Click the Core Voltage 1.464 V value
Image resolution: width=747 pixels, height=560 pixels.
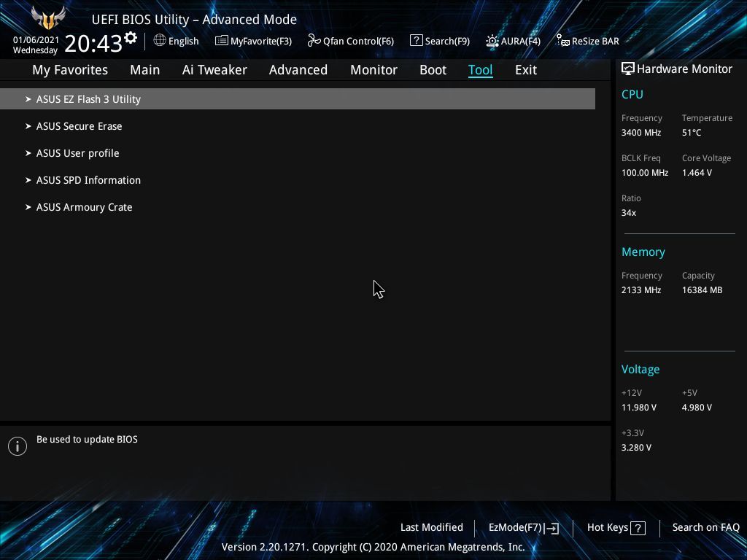pos(697,173)
